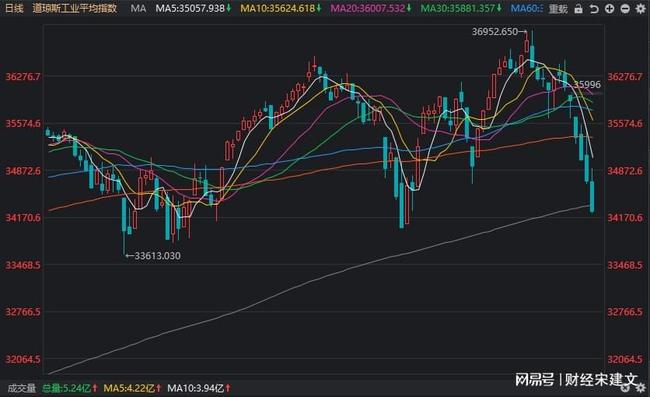Zoom in with the plus circle icon
650x397 pixels.
pyautogui.click(x=609, y=9)
